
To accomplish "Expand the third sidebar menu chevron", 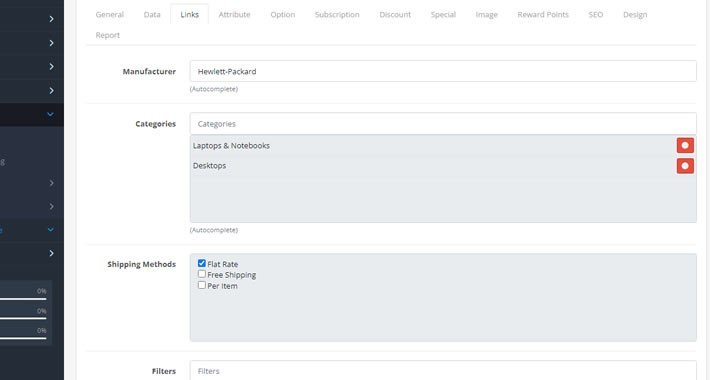I will (51, 67).
